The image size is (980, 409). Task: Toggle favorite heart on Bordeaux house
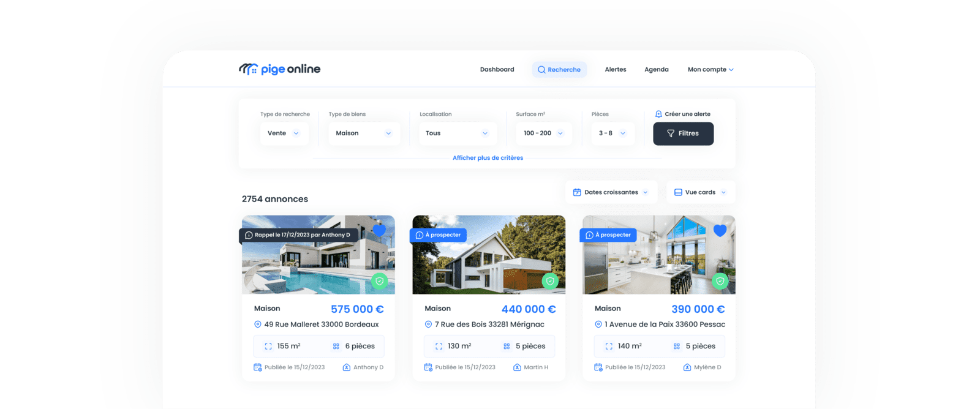379,230
